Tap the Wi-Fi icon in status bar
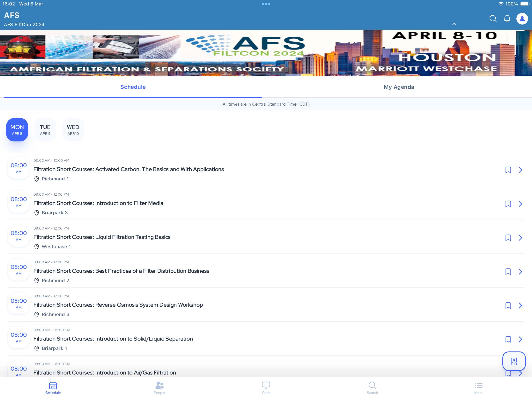532x399 pixels. (x=501, y=4)
